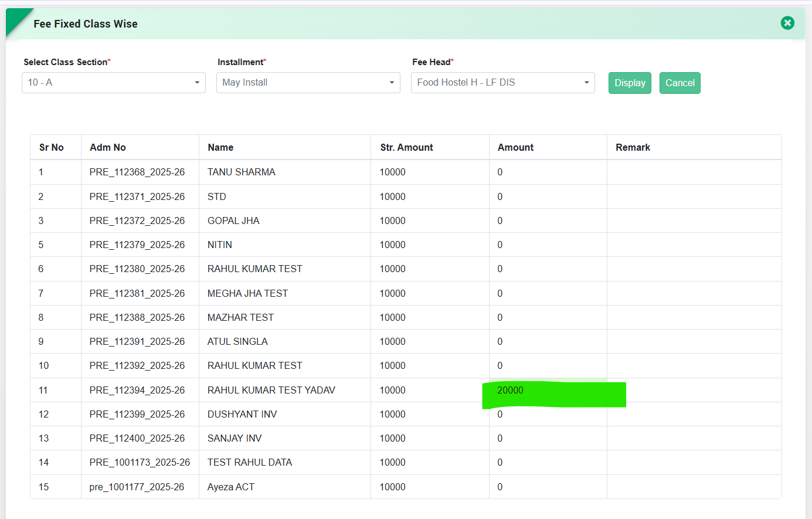This screenshot has height=519, width=812.
Task: Click the 20000 amount for RAHUL KUMAR TEST YADAV
Action: 510,390
